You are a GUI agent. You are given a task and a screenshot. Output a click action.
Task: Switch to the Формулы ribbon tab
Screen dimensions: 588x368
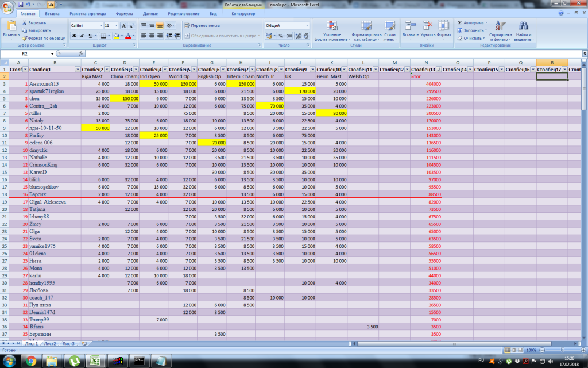coord(124,13)
